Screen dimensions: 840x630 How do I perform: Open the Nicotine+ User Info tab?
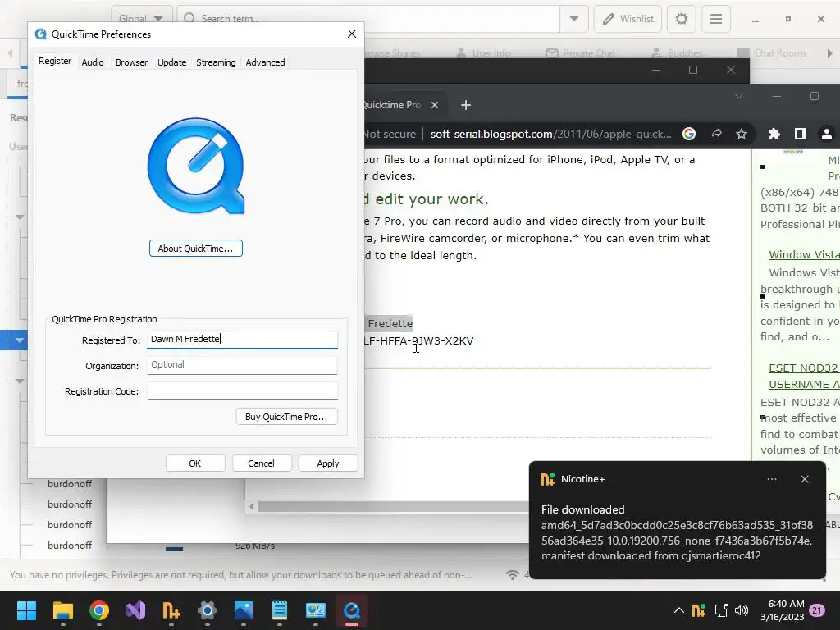pyautogui.click(x=484, y=53)
